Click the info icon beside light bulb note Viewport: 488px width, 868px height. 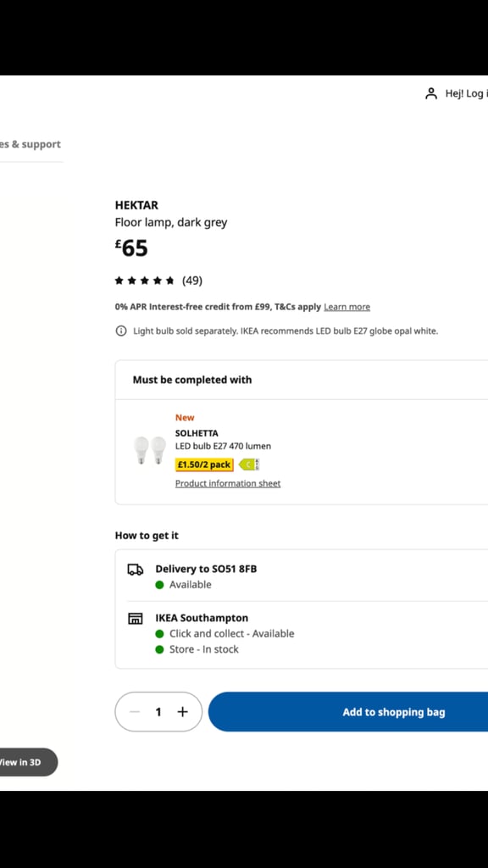[120, 331]
